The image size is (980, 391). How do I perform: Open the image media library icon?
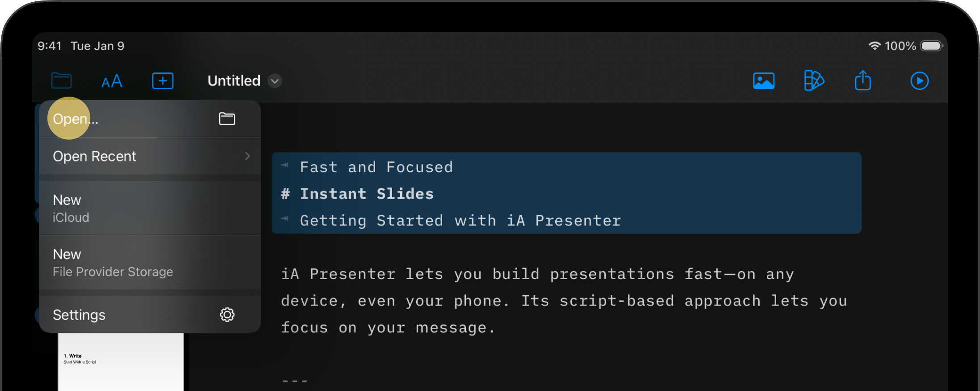point(764,81)
